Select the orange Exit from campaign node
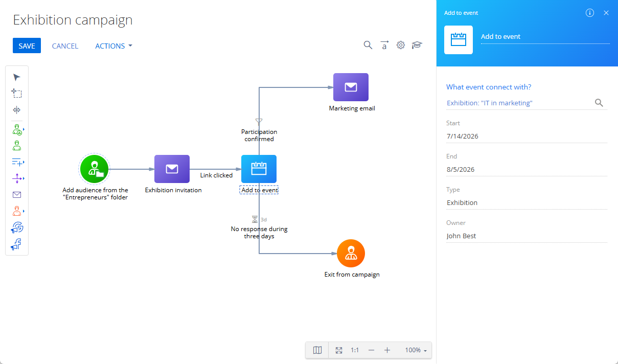 click(x=351, y=253)
